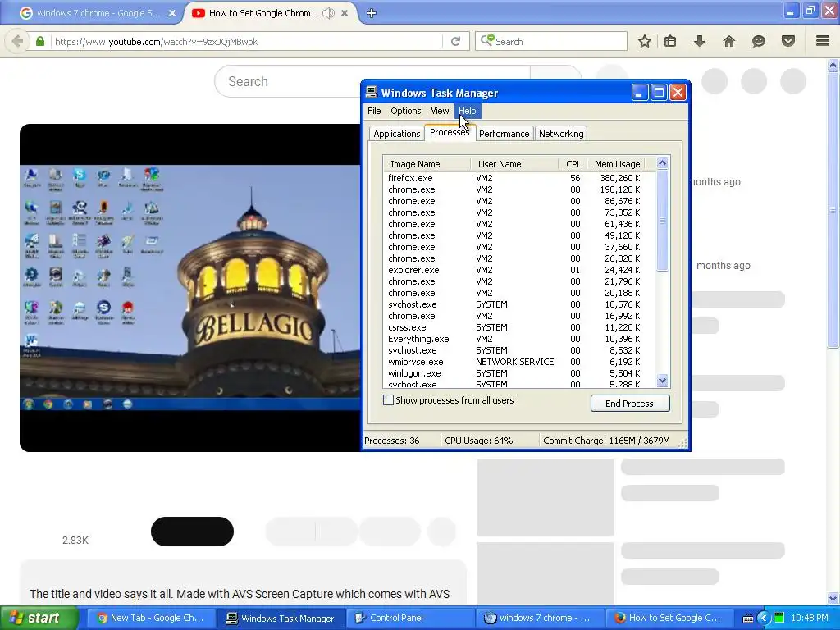This screenshot has width=840, height=630.
Task: Click the green padlock site identity icon
Action: coord(40,41)
